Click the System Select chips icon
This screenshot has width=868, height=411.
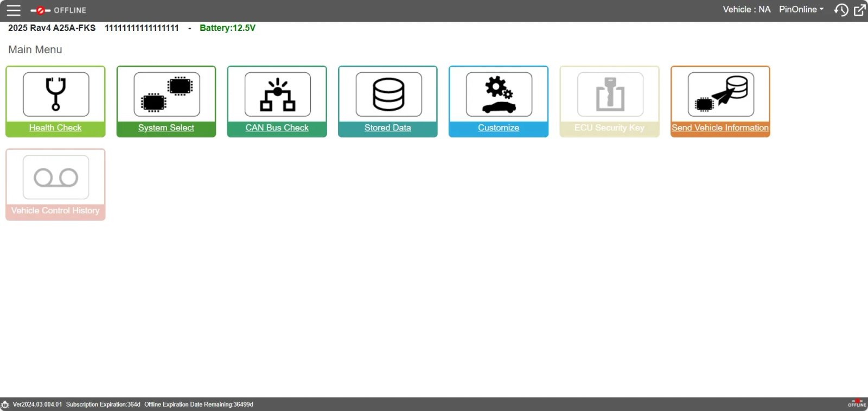pyautogui.click(x=167, y=94)
